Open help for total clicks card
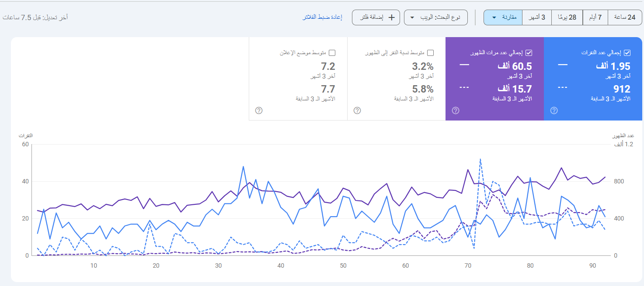This screenshot has height=286, width=644. click(554, 110)
